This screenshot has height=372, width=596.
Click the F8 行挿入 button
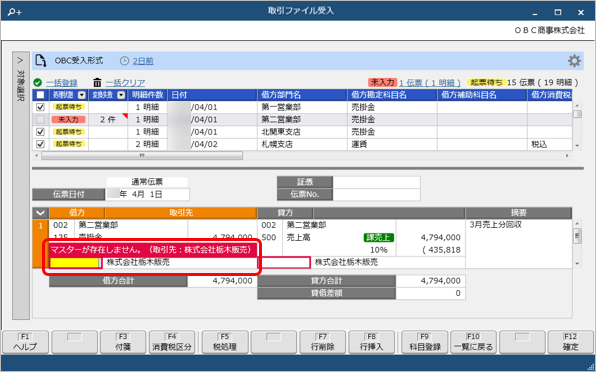[x=371, y=342]
